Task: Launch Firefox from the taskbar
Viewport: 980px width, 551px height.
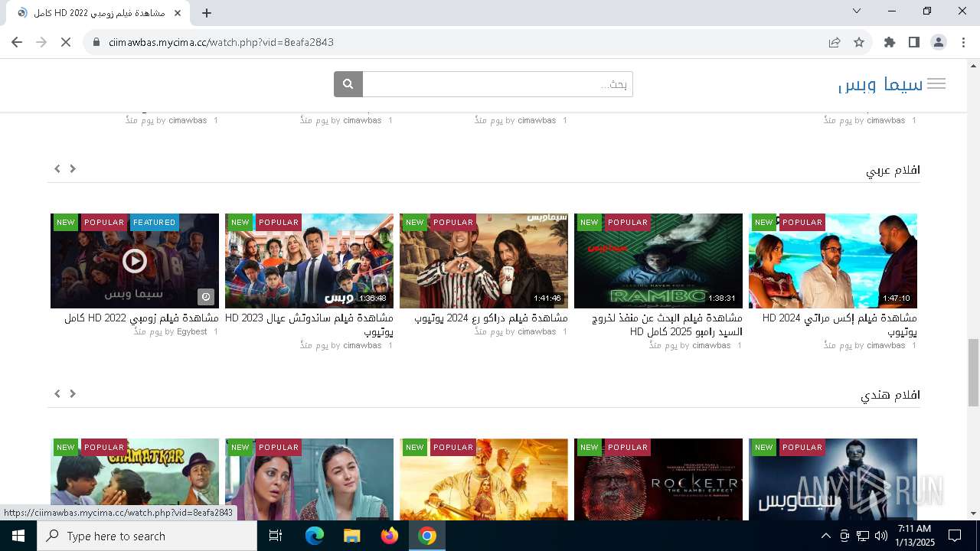Action: (390, 536)
